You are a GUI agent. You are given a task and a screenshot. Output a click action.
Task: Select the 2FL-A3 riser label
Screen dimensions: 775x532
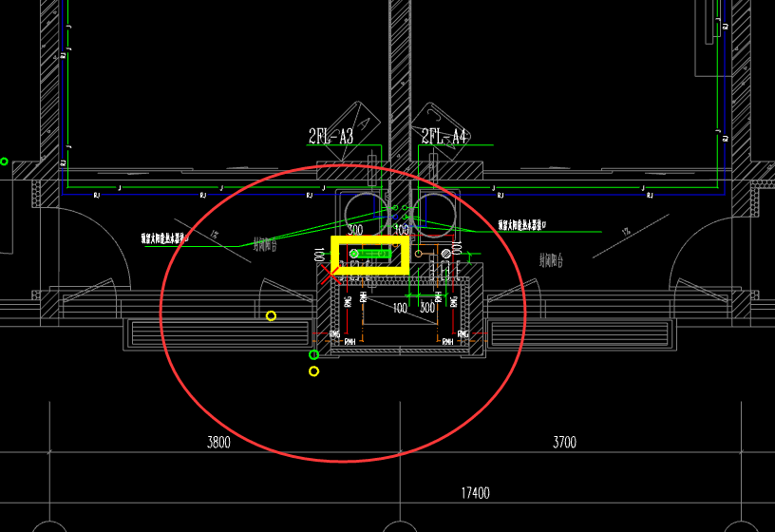tap(331, 137)
